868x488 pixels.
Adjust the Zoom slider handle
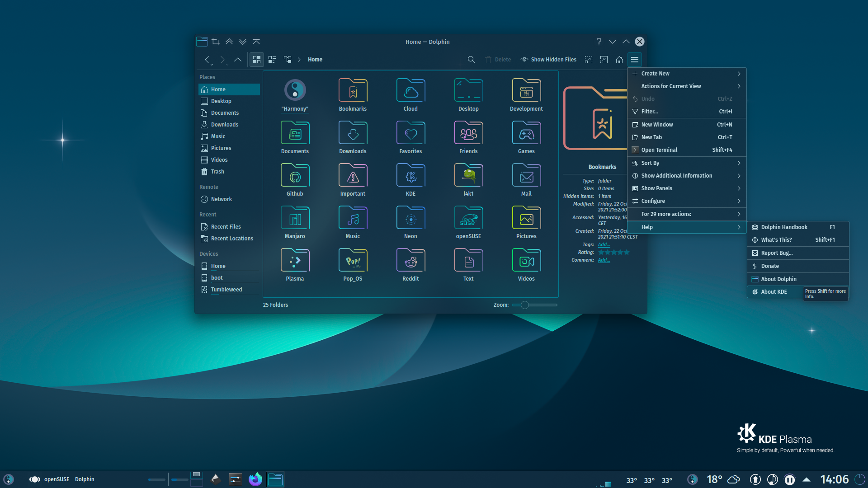(x=524, y=305)
